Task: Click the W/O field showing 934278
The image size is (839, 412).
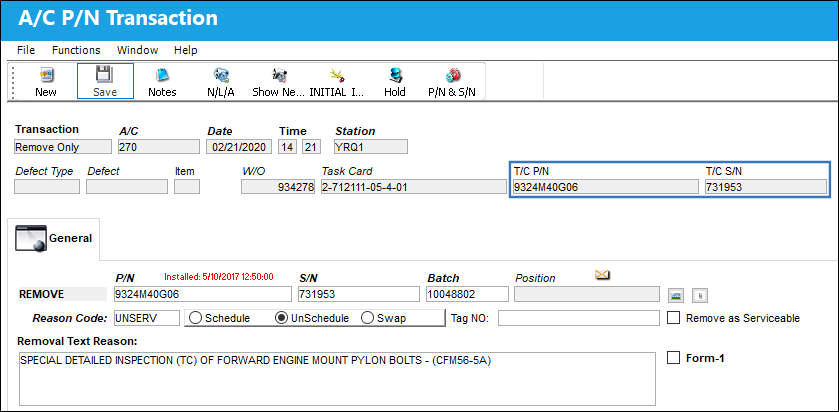Action: click(x=278, y=187)
